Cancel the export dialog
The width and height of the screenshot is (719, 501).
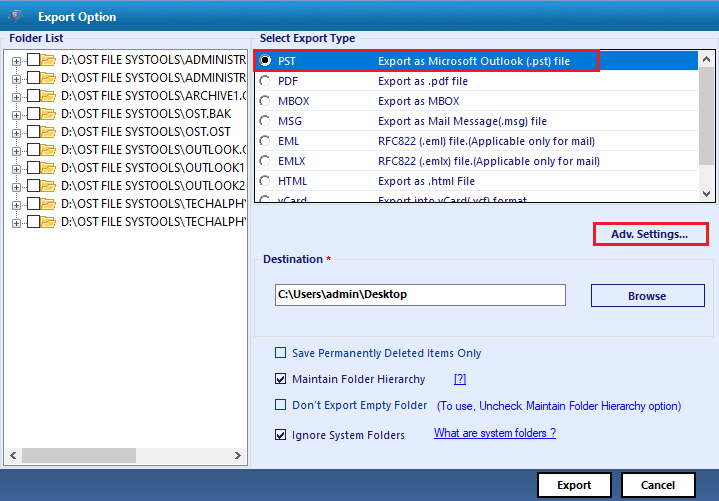[658, 485]
